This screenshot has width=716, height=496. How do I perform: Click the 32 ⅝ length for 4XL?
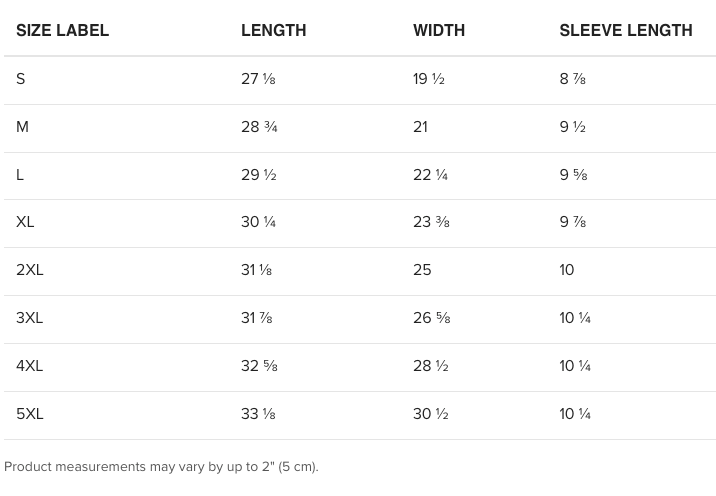(x=259, y=366)
